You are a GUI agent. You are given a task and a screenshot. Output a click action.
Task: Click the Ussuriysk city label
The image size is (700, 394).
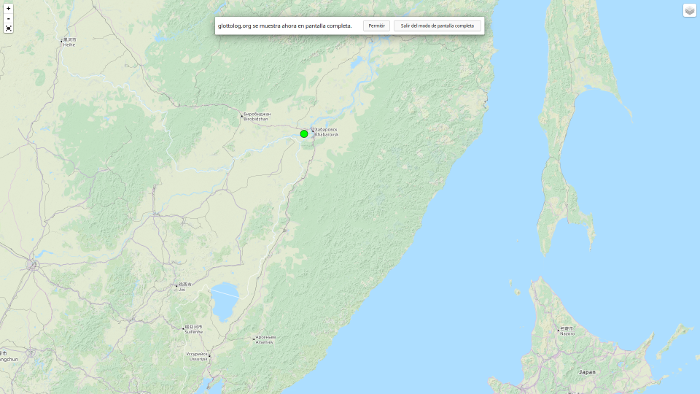tap(197, 356)
